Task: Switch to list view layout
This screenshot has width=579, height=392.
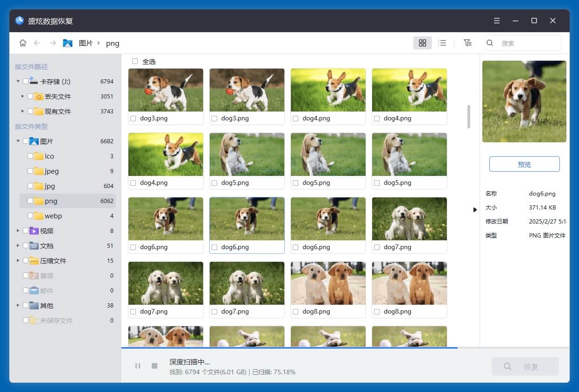Action: [442, 43]
